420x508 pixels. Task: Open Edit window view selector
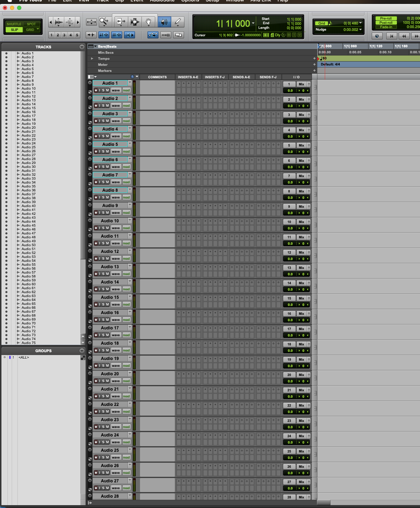pos(92,77)
